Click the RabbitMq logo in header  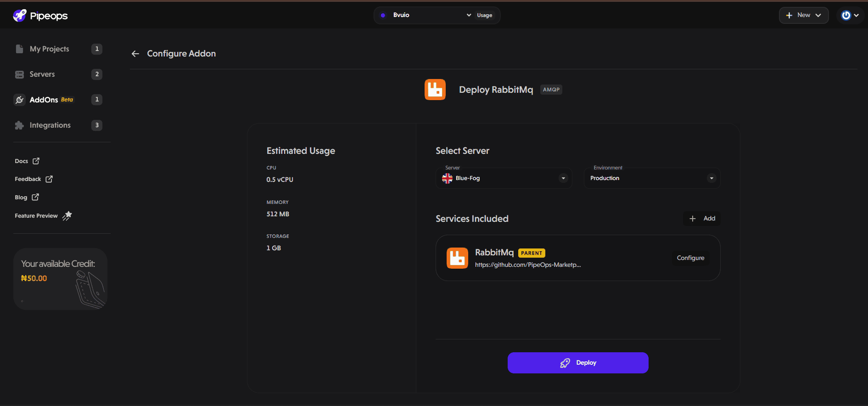click(x=435, y=90)
